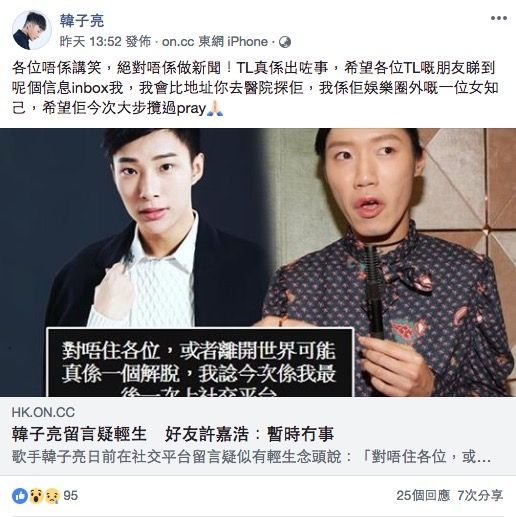
Task: View the 7次分享 shares
Action: pos(480,496)
